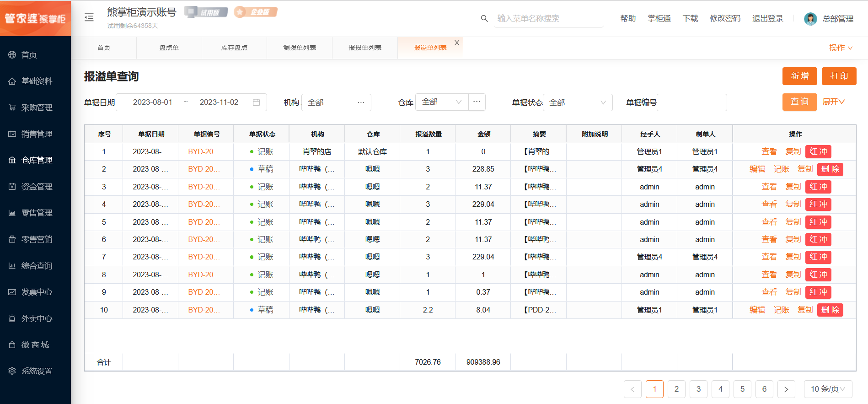Open the 资金管理 sidebar icon

click(12, 187)
